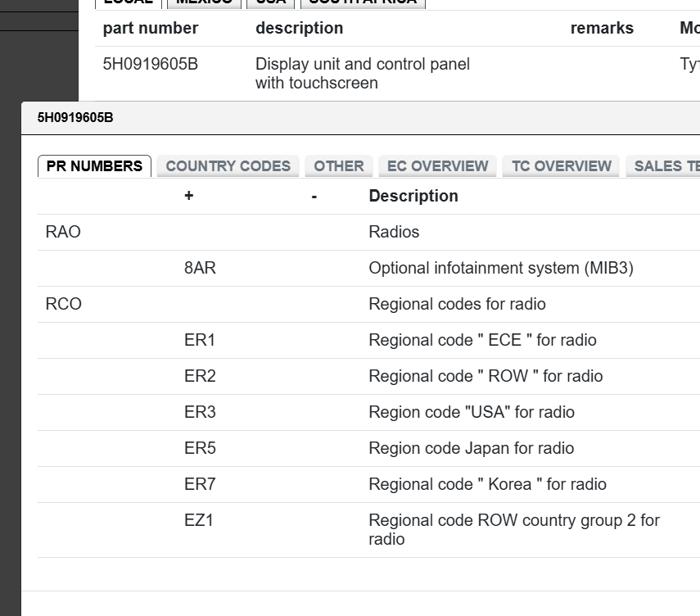Open the partially visible SALES tab

pyautogui.click(x=665, y=166)
